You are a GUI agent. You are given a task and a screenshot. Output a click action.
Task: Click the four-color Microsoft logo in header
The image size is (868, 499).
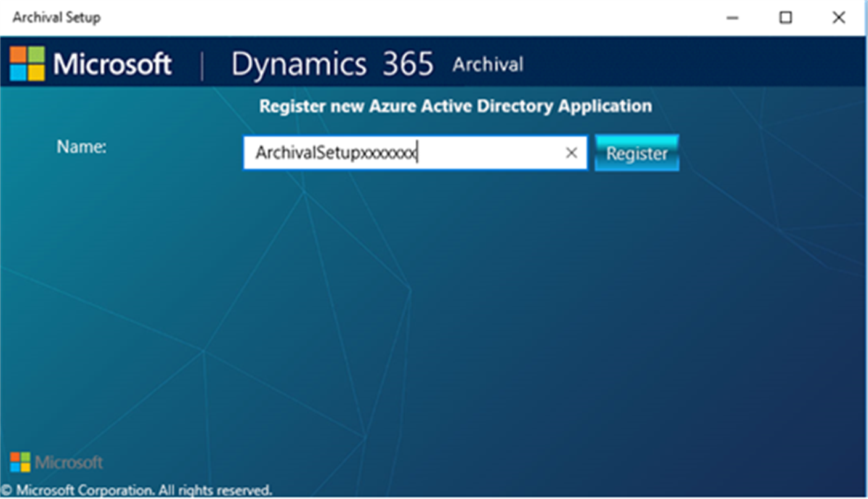(x=27, y=64)
